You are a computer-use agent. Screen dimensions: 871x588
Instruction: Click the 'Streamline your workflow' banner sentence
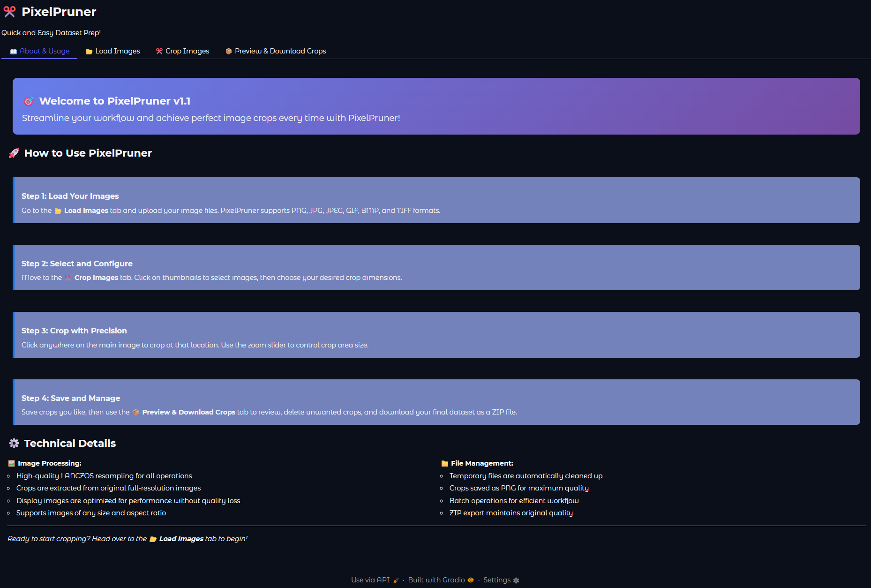tap(211, 118)
